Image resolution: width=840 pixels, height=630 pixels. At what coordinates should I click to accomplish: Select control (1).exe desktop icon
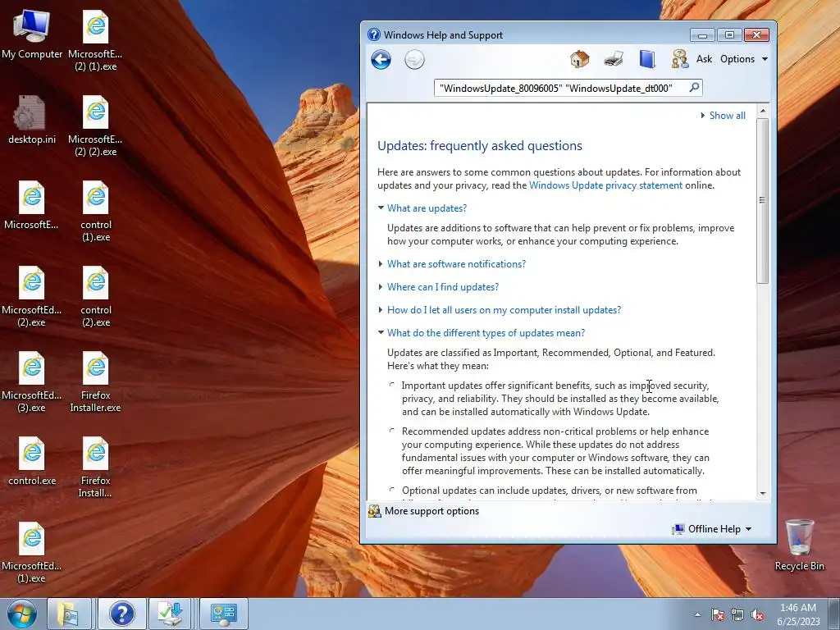[96, 212]
